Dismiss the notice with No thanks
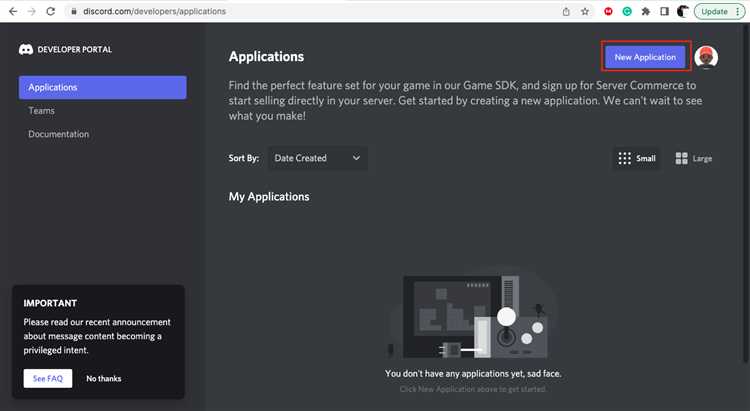Viewport: 750px width, 411px height. pyautogui.click(x=104, y=378)
